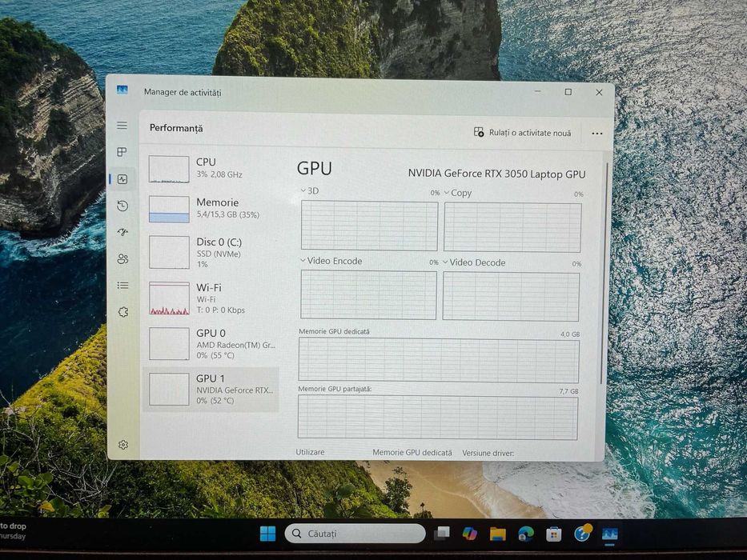Viewport: 747px width, 560px height.
Task: Launch Copilot from the taskbar
Action: coord(470,534)
